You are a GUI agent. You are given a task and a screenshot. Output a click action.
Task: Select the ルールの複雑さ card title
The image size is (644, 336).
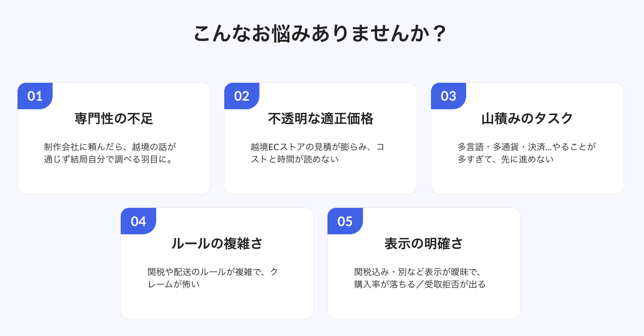(x=217, y=244)
